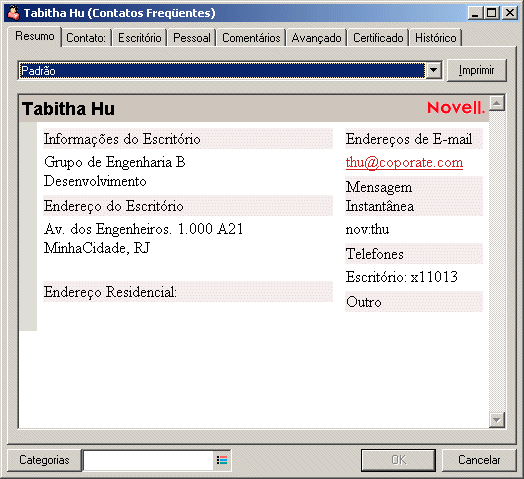Image resolution: width=524 pixels, height=479 pixels.
Task: Click the Escritório: x11013 phone entry
Action: (401, 277)
